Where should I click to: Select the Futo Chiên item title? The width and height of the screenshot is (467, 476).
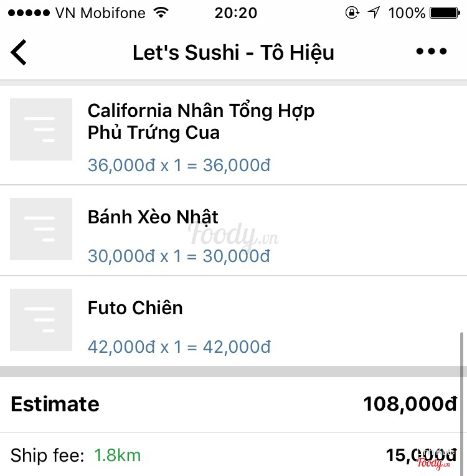pos(135,308)
